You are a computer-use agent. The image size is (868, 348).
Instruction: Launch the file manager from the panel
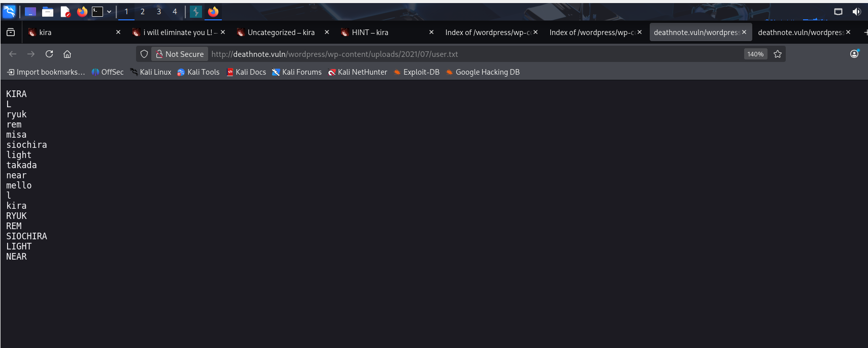click(x=48, y=12)
